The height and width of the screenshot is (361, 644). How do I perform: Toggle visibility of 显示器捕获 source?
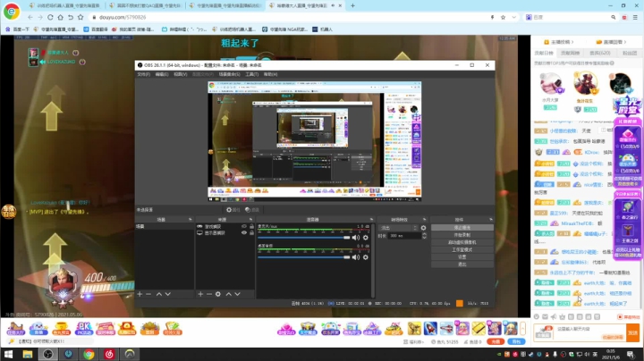pyautogui.click(x=244, y=232)
